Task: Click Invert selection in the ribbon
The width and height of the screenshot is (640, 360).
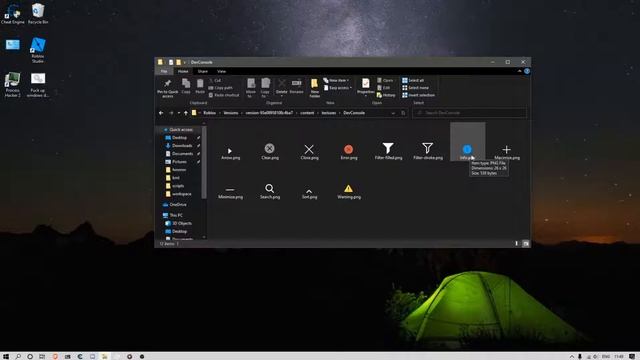Action: click(418, 95)
